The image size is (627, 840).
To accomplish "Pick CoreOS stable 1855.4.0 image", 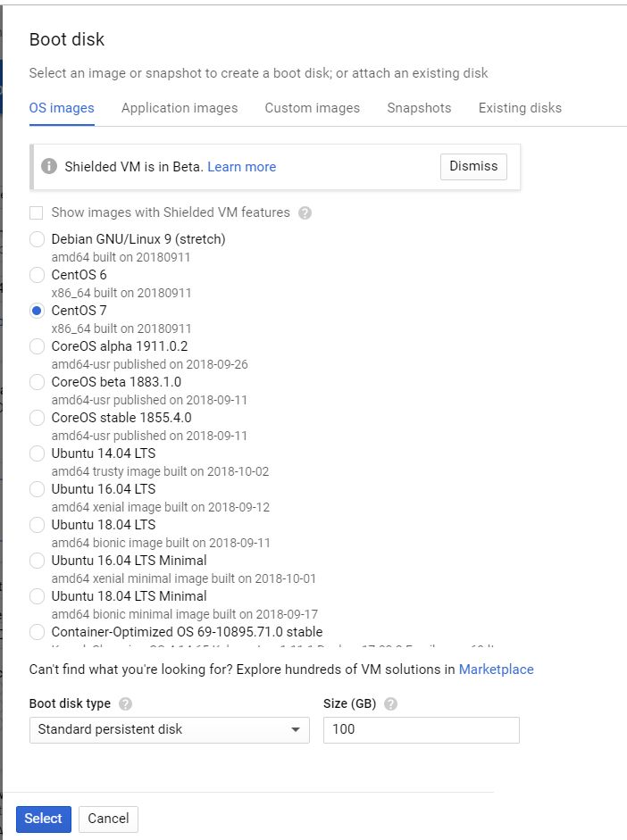I will (x=37, y=418).
